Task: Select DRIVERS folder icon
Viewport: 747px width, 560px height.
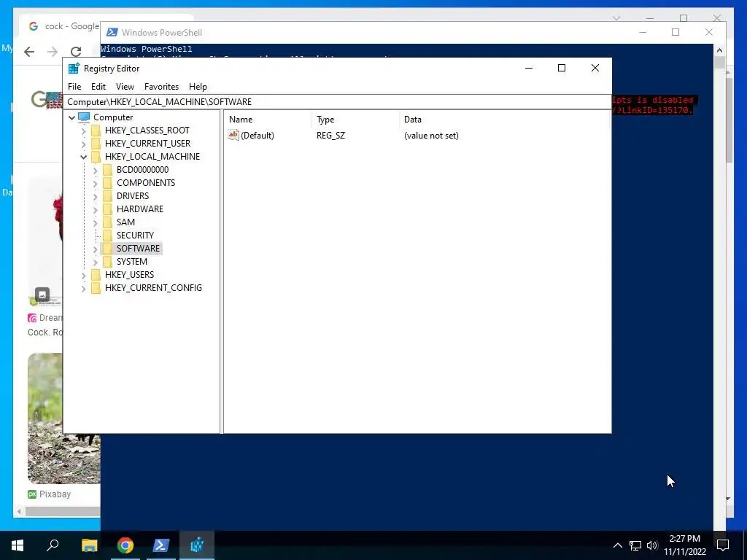Action: coord(108,195)
